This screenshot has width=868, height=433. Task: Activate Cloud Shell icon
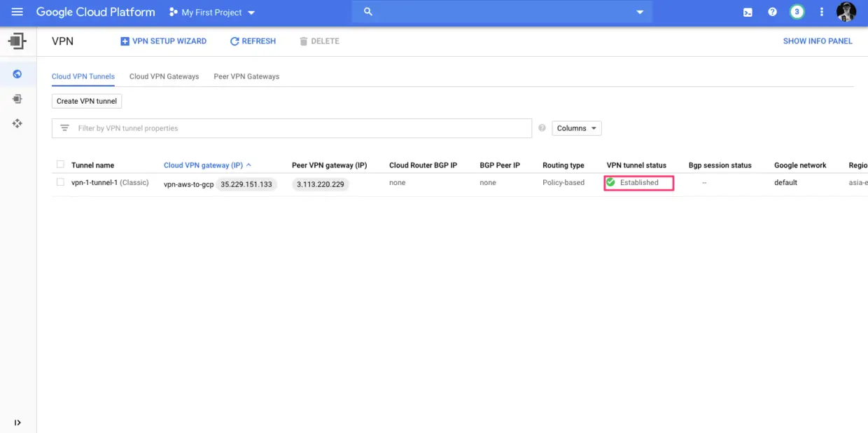pyautogui.click(x=748, y=12)
